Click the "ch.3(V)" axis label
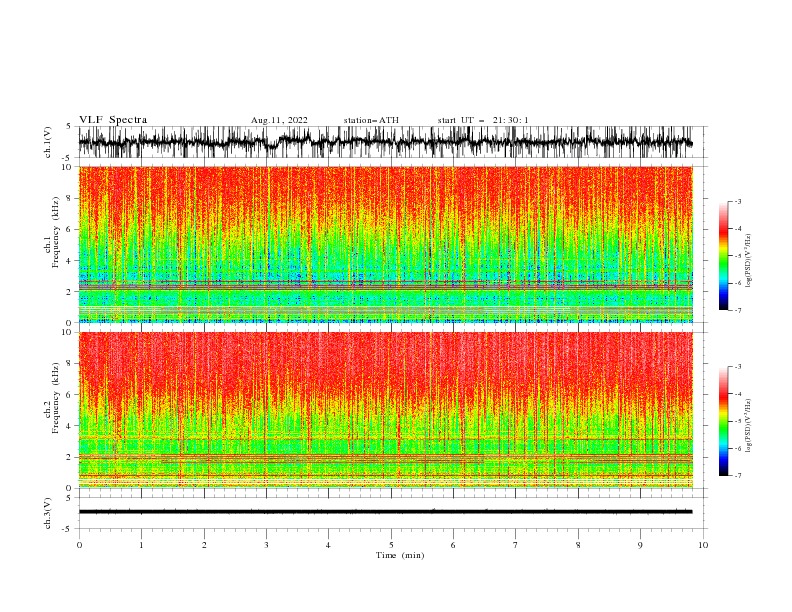The width and height of the screenshot is (792, 612). coord(48,513)
